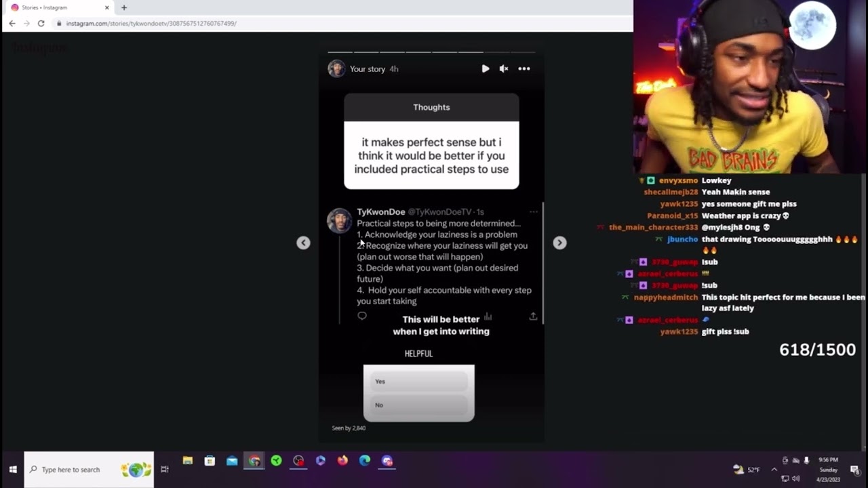Viewport: 868px width, 488px height.
Task: Expand the hidden system tray icons
Action: [774, 469]
